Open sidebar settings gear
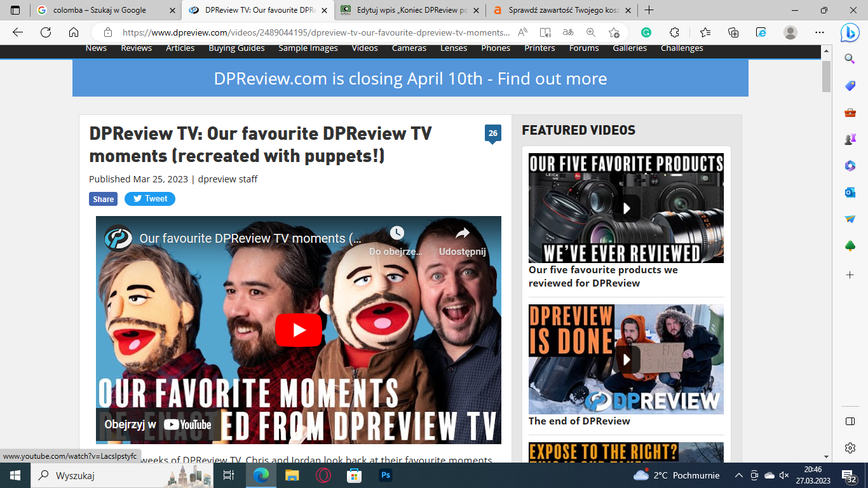 [x=850, y=448]
